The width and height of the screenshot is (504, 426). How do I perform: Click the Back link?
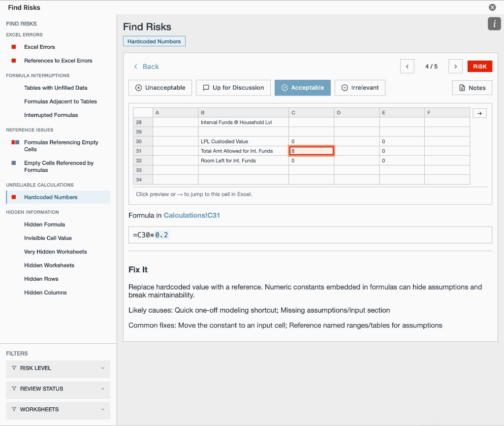click(x=146, y=66)
